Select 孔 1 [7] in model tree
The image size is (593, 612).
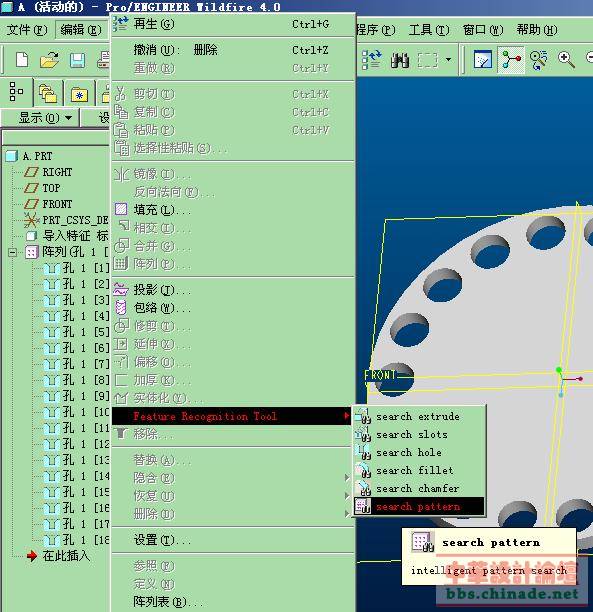point(77,364)
